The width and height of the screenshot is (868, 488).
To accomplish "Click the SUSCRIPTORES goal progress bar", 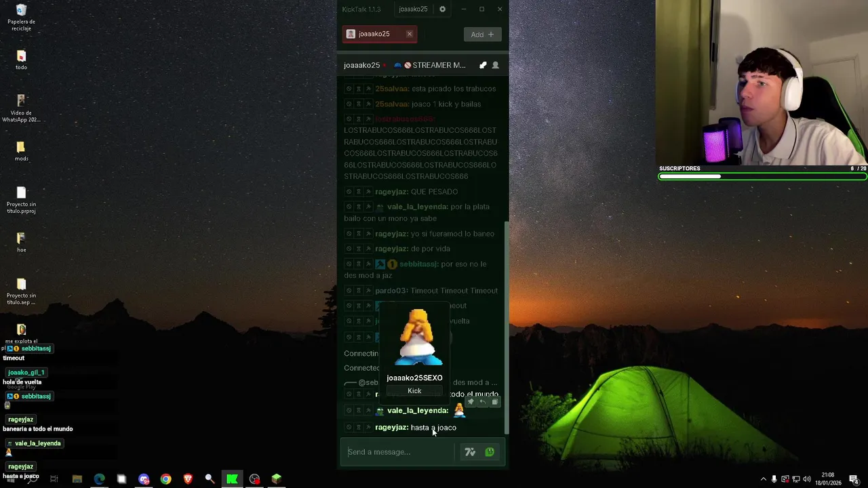I will tap(763, 176).
